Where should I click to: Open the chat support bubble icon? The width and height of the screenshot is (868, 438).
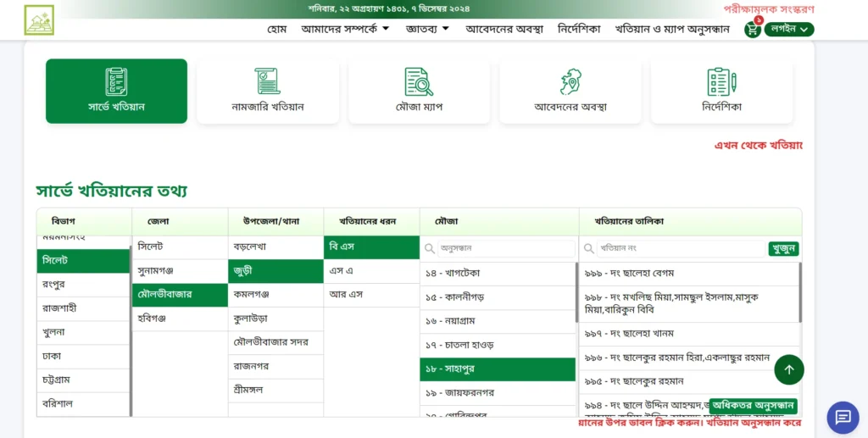pos(843,417)
